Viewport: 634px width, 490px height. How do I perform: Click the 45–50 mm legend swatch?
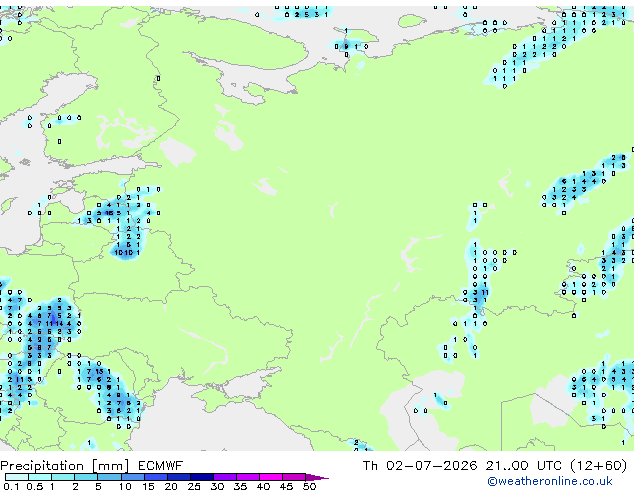coord(294,477)
